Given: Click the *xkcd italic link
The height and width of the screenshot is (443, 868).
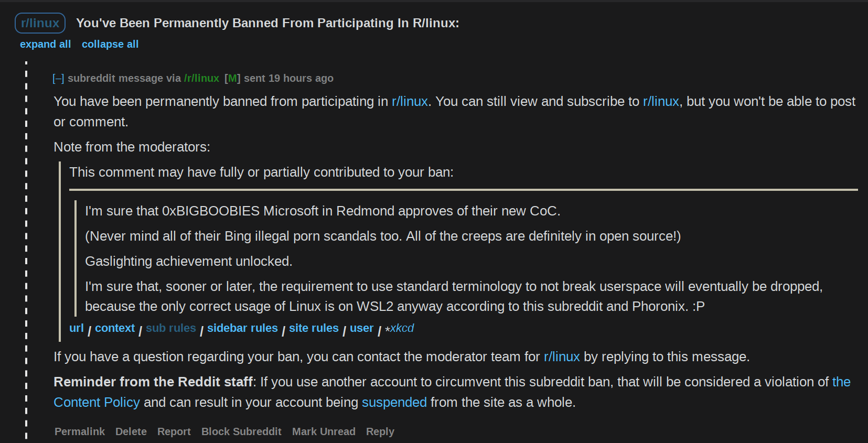Looking at the screenshot, I should coord(400,328).
